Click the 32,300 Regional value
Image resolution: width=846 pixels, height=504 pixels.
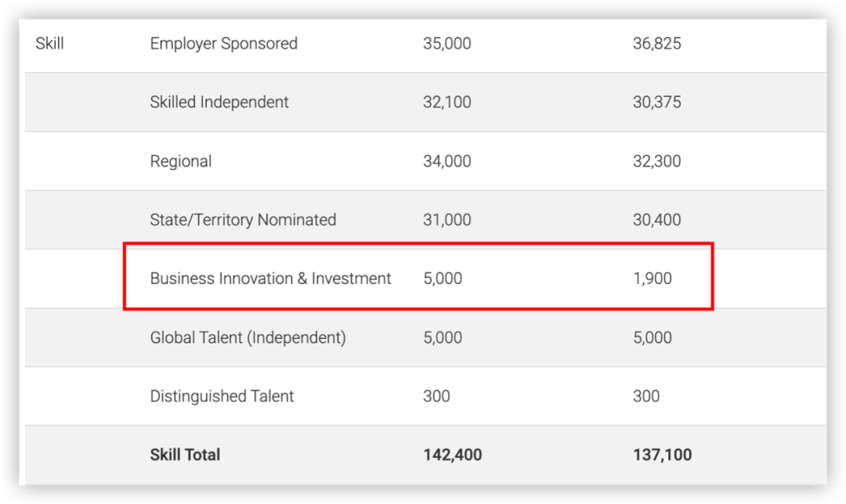click(x=656, y=161)
